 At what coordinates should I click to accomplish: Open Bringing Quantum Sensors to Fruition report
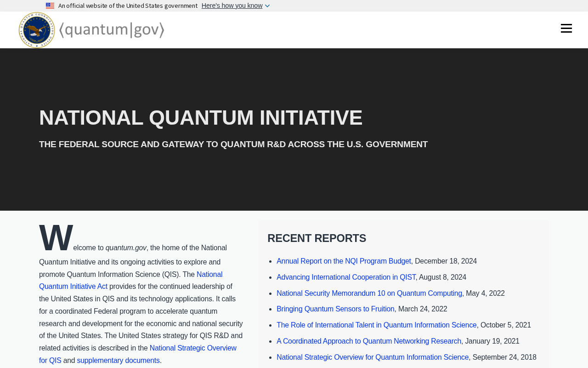click(x=335, y=309)
